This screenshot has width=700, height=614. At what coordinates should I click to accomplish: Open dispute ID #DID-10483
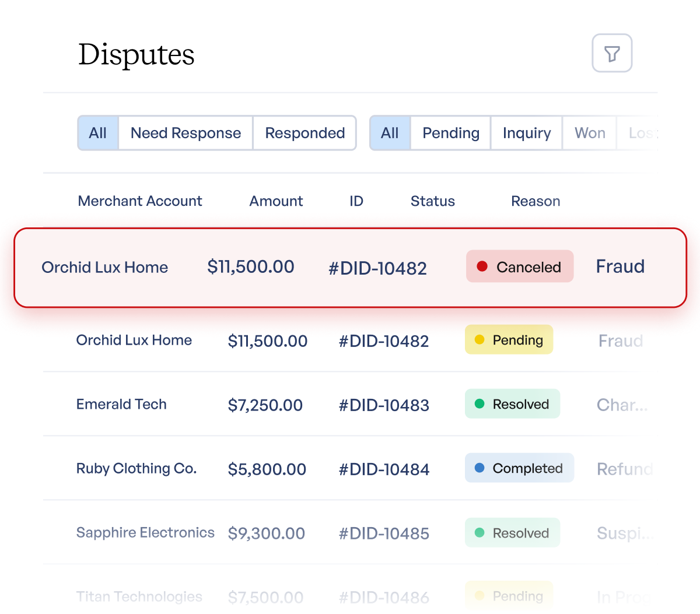(384, 405)
